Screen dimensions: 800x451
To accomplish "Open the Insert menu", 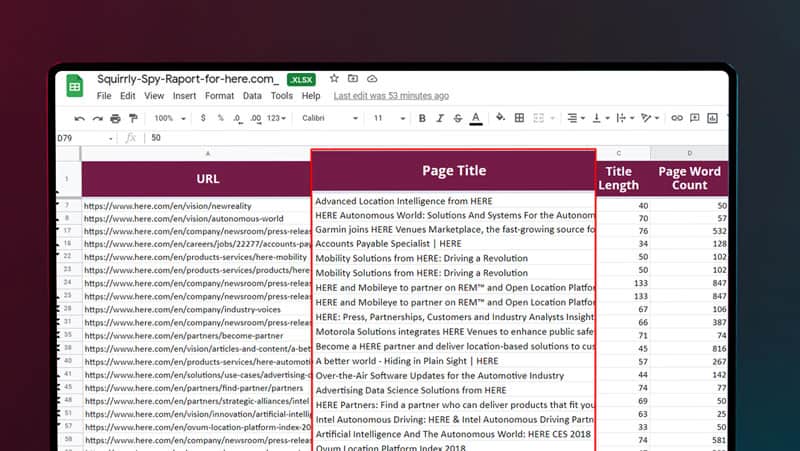I will tap(184, 96).
